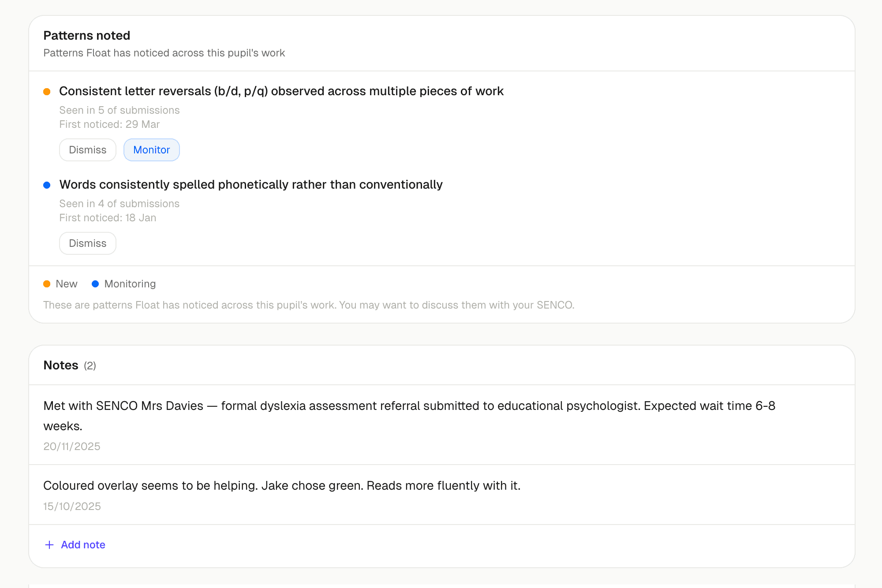Viewport: 882px width, 588px height.
Task: Open the coloured overlay note
Action: coord(282,486)
